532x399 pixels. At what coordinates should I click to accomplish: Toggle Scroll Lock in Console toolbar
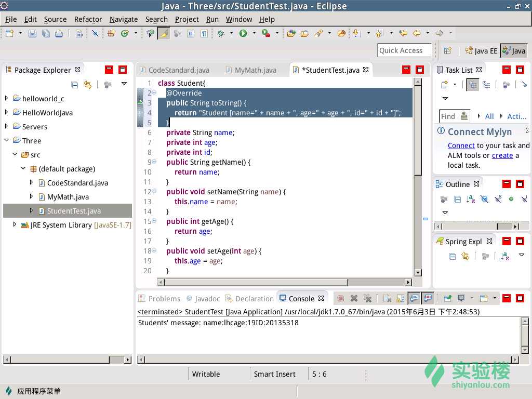pos(401,298)
